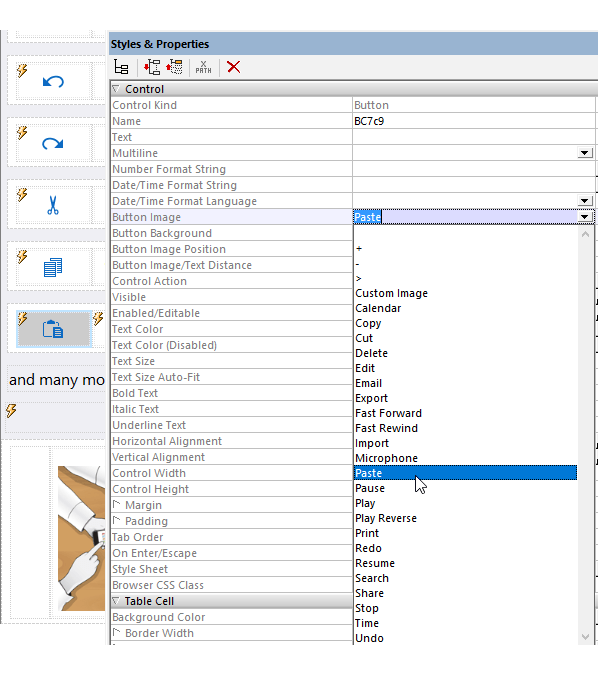Select the scissors Cut button in design
The width and height of the screenshot is (598, 673).
[x=54, y=205]
